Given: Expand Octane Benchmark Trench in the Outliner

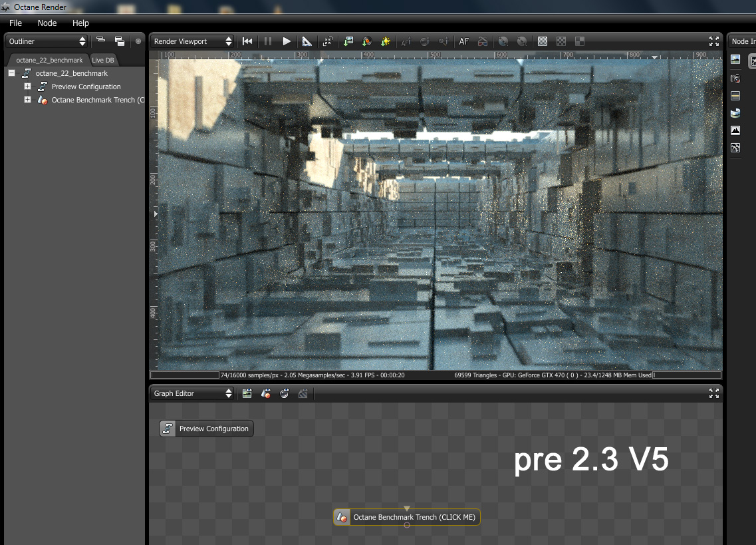Looking at the screenshot, I should tap(27, 100).
